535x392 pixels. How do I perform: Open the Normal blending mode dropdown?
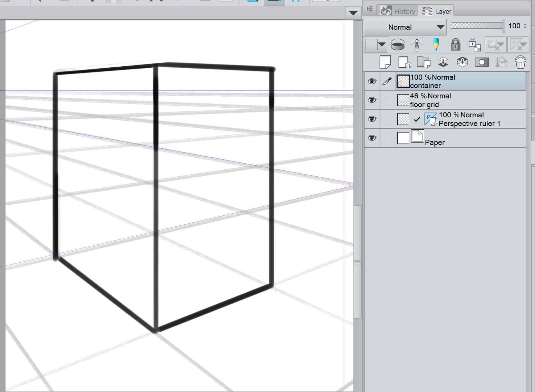point(405,27)
